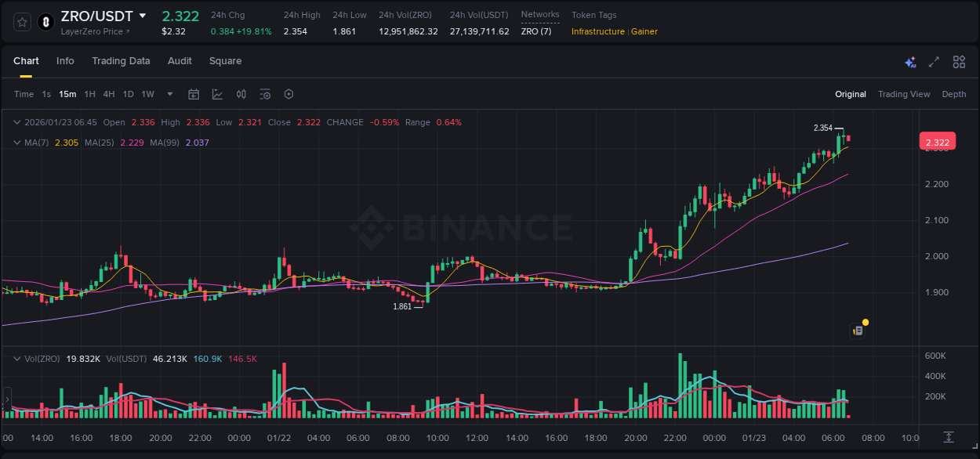Switch to Trading View chart mode

[904, 94]
